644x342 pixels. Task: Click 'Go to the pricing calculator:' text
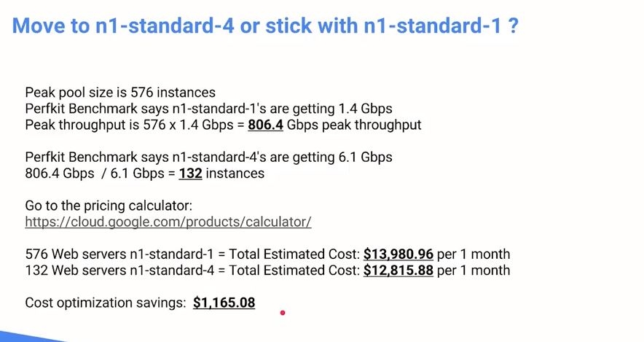coord(109,206)
